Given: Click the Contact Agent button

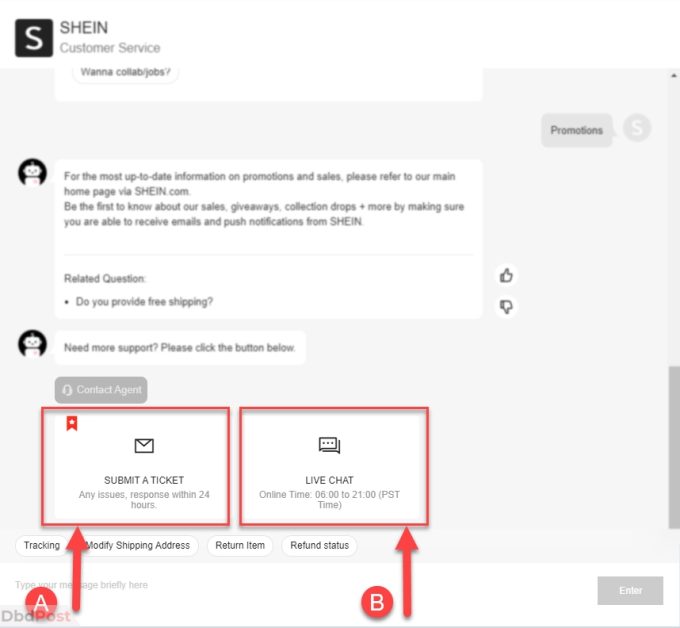Looking at the screenshot, I should pos(101,390).
